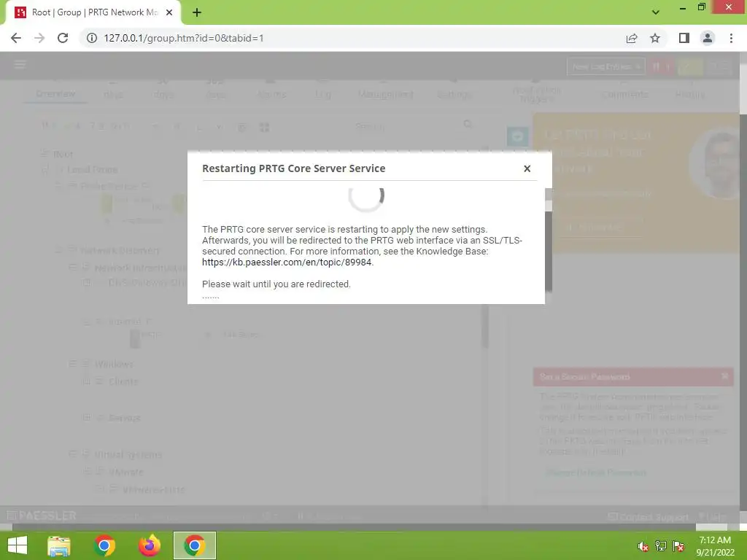The image size is (747, 560).
Task: Click the Help link in the footer
Action: [713, 517]
